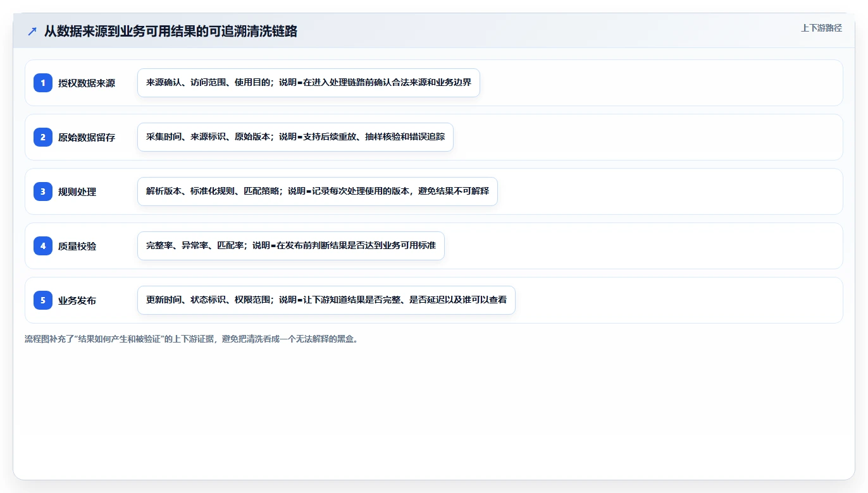Select the 上下游路径 label in header

click(x=821, y=28)
